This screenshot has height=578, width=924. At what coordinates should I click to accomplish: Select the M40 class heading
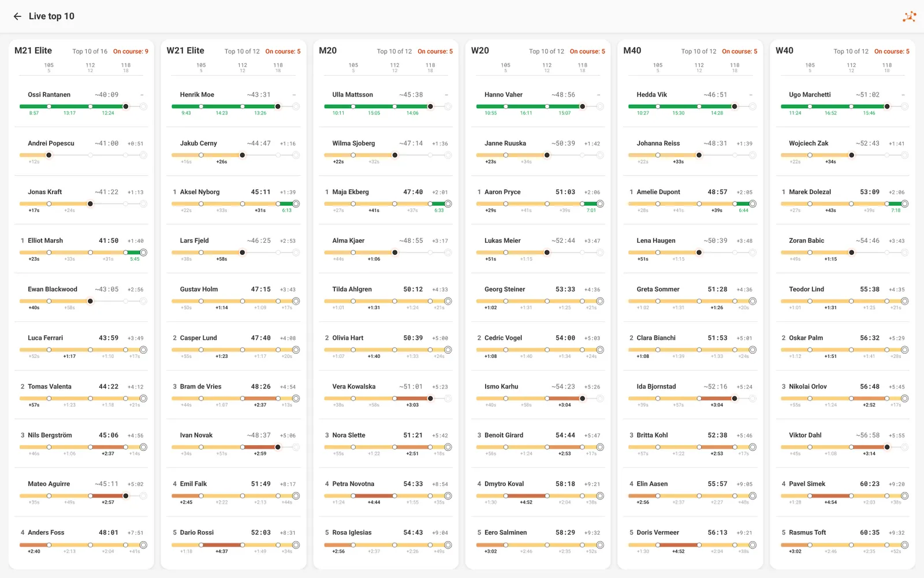(x=632, y=51)
